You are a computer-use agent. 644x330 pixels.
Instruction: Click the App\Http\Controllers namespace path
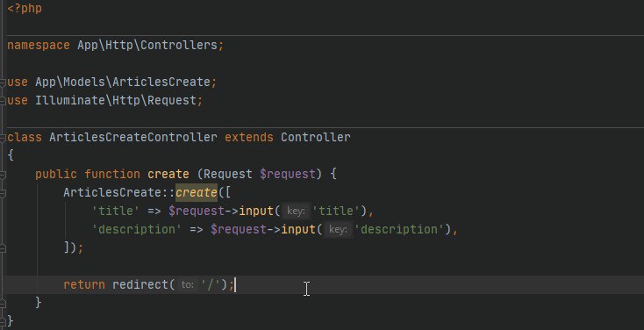[147, 46]
